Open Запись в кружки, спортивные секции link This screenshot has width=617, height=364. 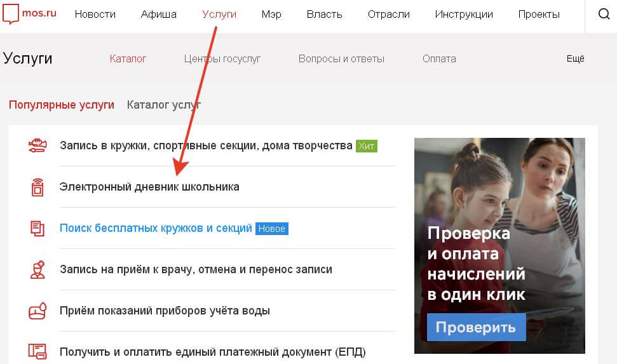click(x=206, y=145)
